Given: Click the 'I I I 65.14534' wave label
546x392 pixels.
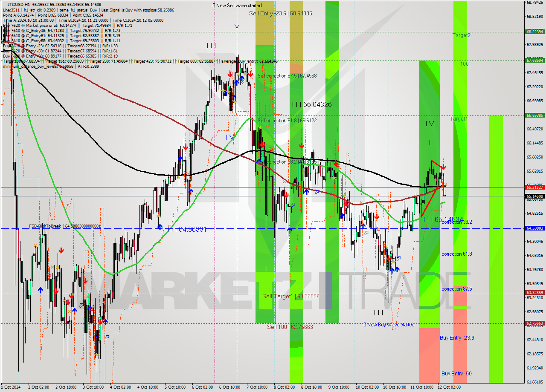Looking at the screenshot, I should [443, 219].
